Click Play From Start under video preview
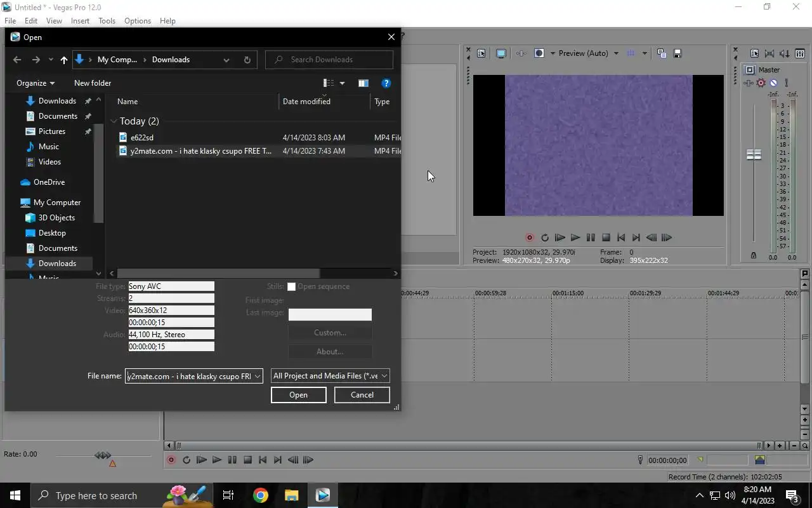This screenshot has width=812, height=508. pyautogui.click(x=560, y=237)
